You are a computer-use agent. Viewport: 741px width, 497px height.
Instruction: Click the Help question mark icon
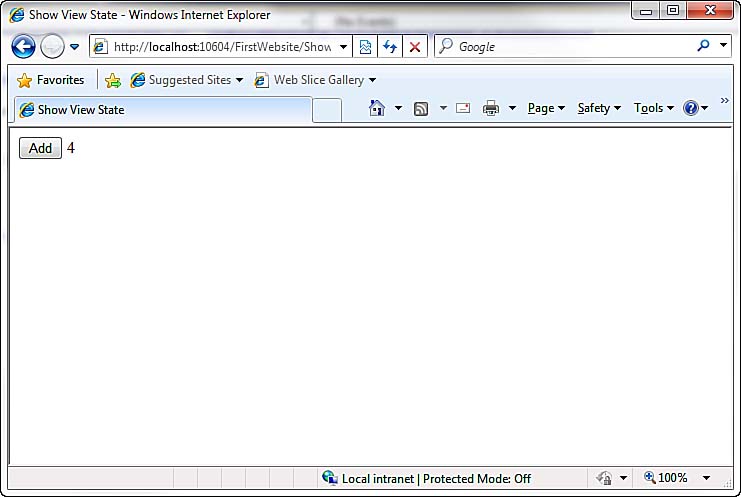(x=690, y=108)
